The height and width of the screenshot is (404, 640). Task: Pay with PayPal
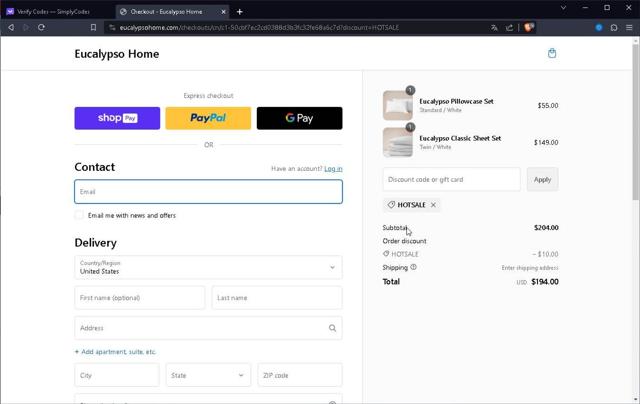point(208,118)
